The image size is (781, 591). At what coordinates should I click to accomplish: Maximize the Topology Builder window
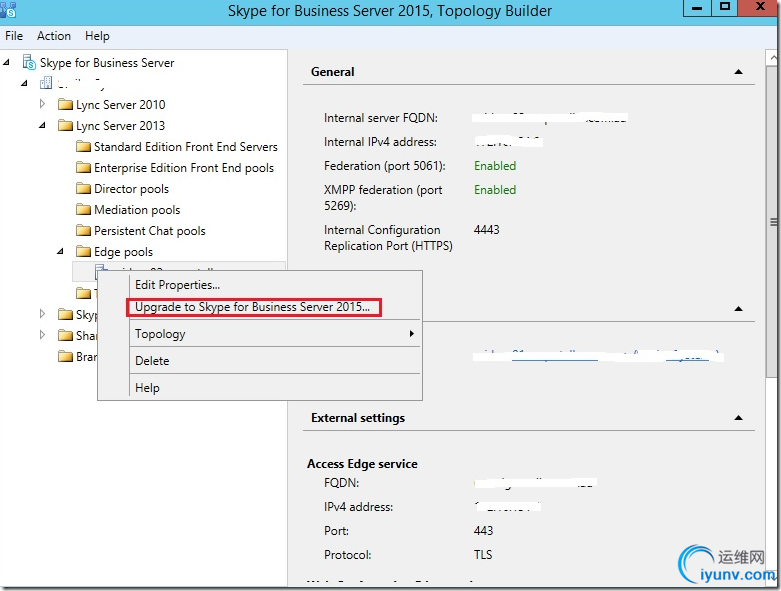pos(725,7)
